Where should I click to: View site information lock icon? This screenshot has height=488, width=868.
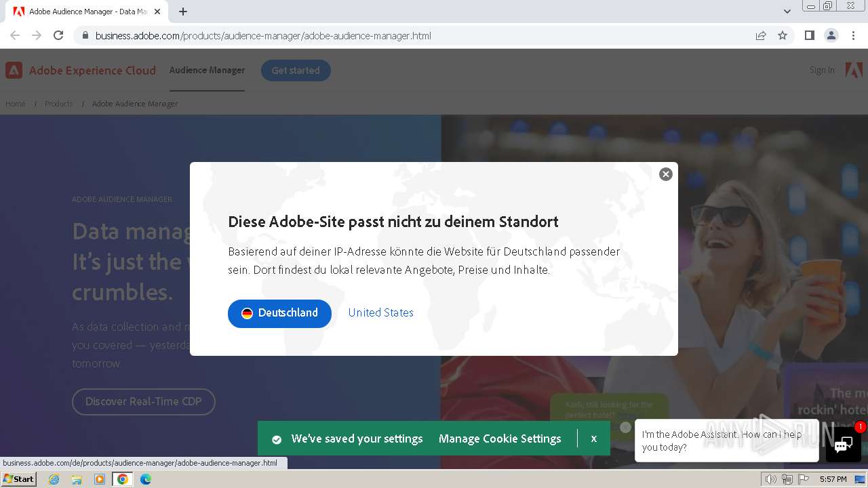pos(85,36)
